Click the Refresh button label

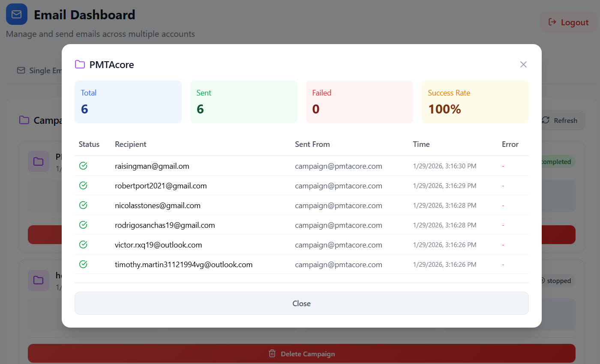(x=565, y=120)
